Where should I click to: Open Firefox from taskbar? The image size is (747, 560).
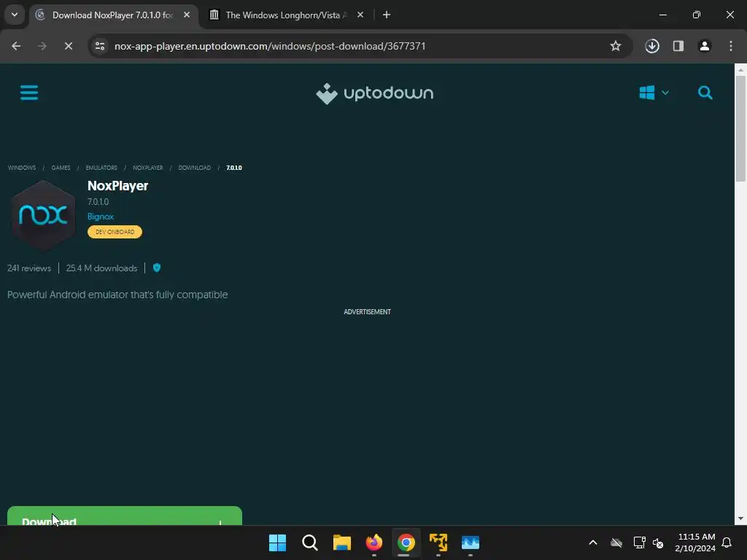point(374,542)
